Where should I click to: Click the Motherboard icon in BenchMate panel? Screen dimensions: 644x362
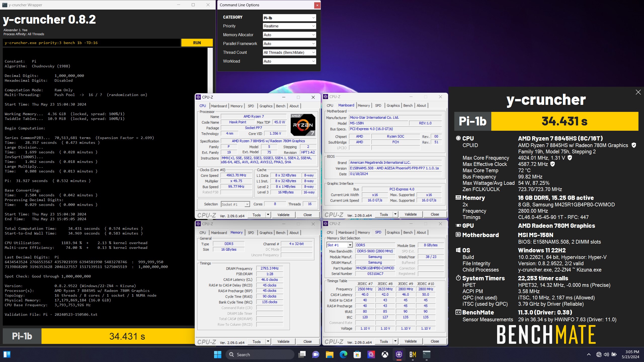click(458, 235)
